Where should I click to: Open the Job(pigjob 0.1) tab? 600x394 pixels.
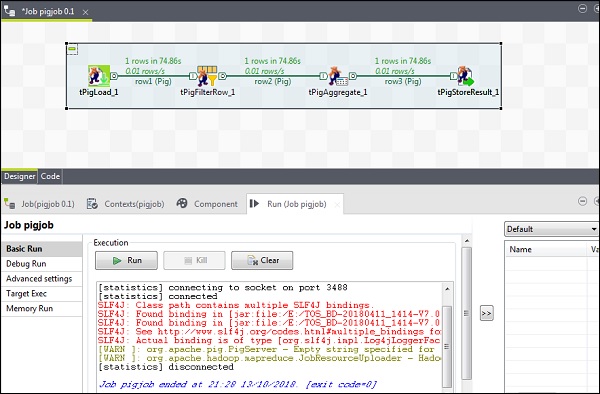click(40, 204)
